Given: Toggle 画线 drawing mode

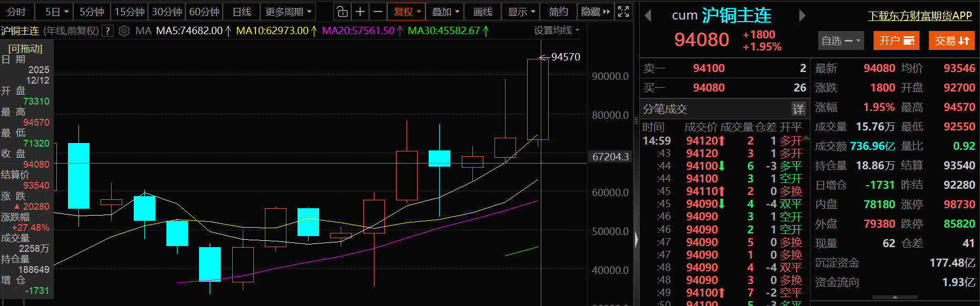Looking at the screenshot, I should pos(482,12).
